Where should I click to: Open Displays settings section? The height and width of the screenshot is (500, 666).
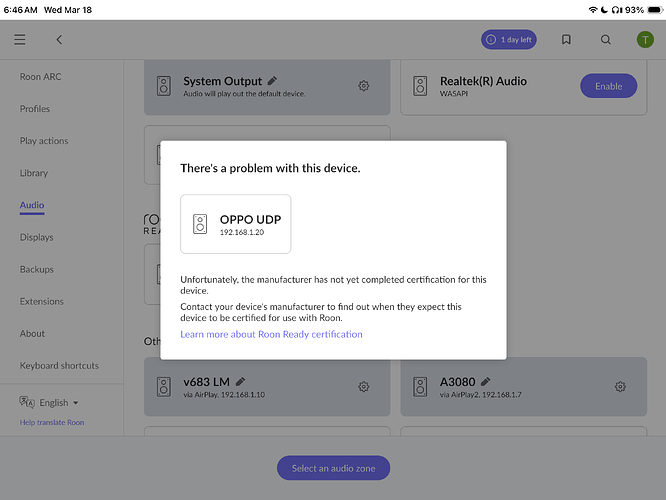coord(37,237)
